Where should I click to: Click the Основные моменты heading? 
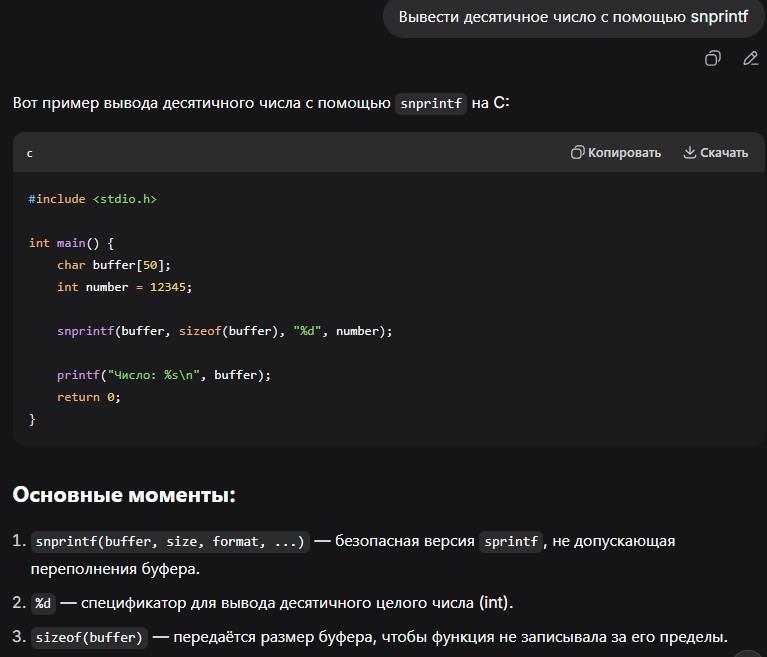(x=124, y=495)
